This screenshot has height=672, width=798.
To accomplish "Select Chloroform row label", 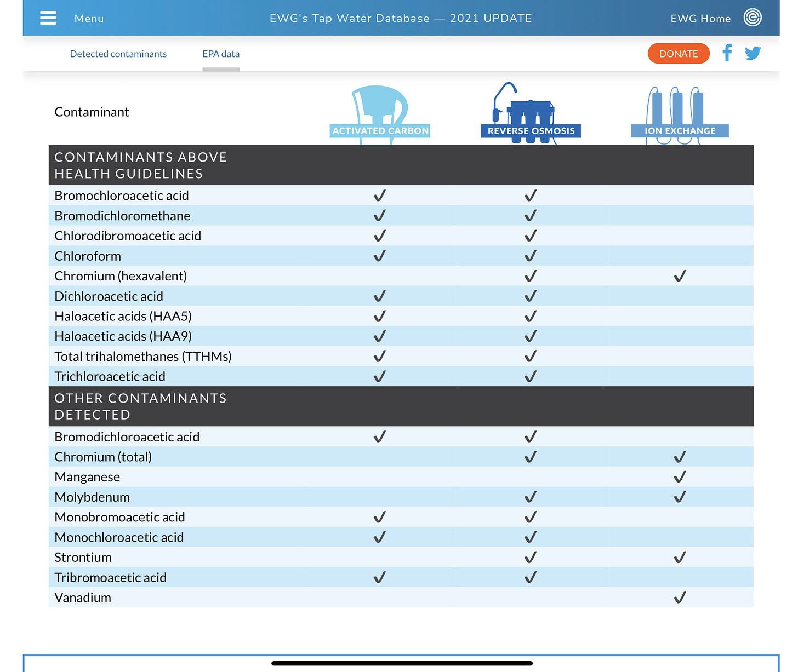I will [88, 256].
